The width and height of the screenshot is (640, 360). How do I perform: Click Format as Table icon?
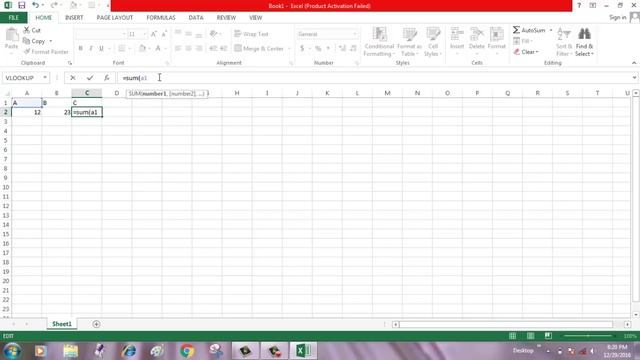[x=409, y=35]
